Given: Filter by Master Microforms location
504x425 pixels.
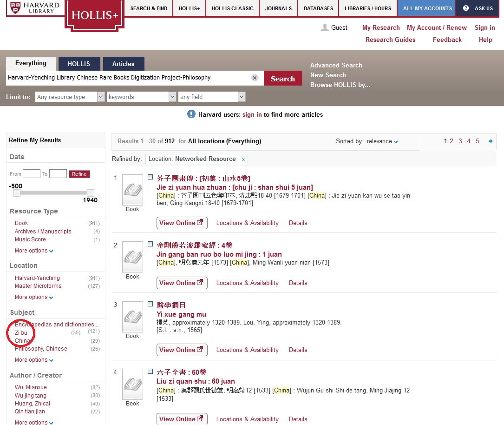Looking at the screenshot, I should [x=38, y=286].
